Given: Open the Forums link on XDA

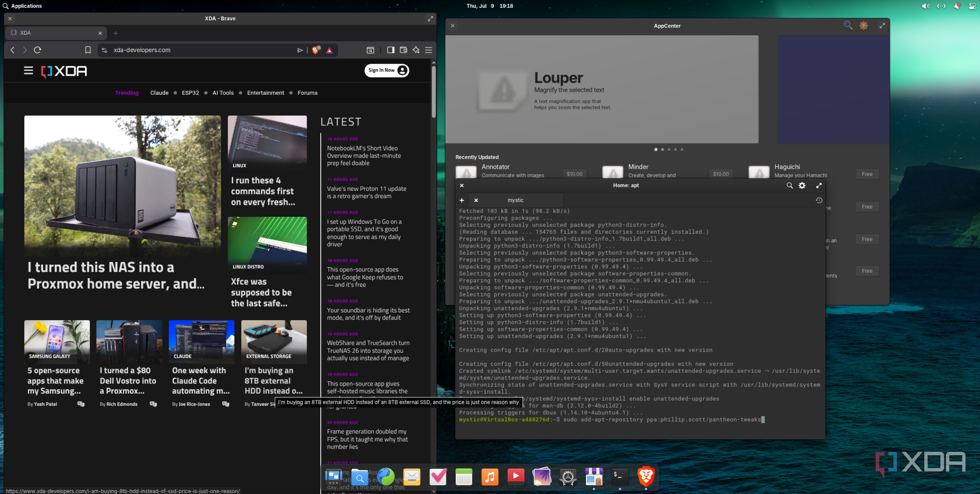Looking at the screenshot, I should pyautogui.click(x=308, y=93).
